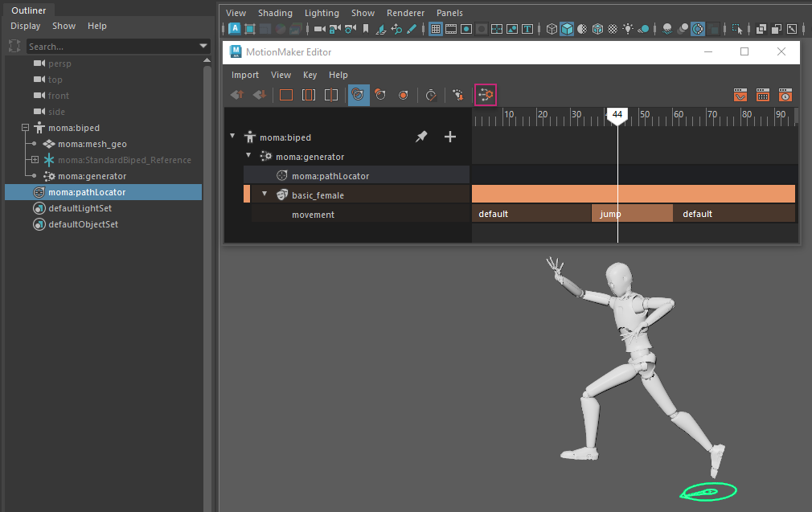Open the Graph Editor icon at toolbar right

[740, 95]
